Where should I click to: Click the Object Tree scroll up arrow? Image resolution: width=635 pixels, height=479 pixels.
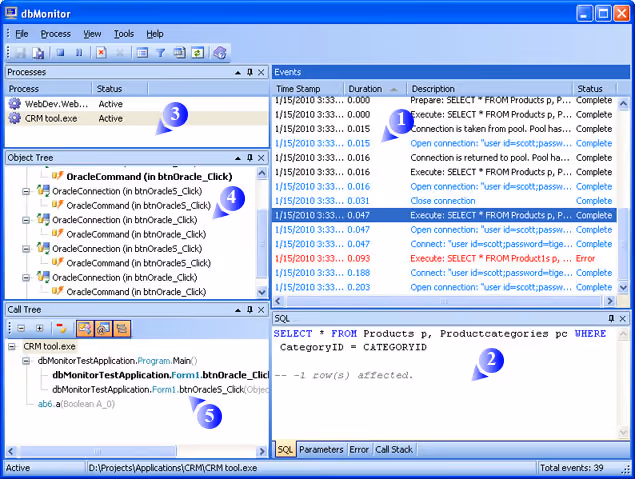click(x=262, y=173)
